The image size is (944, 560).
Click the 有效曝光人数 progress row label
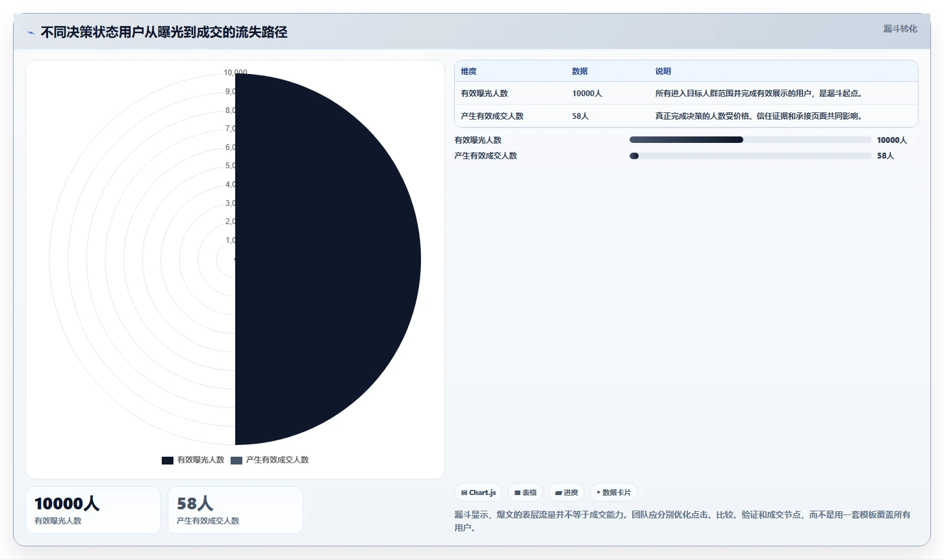click(478, 140)
